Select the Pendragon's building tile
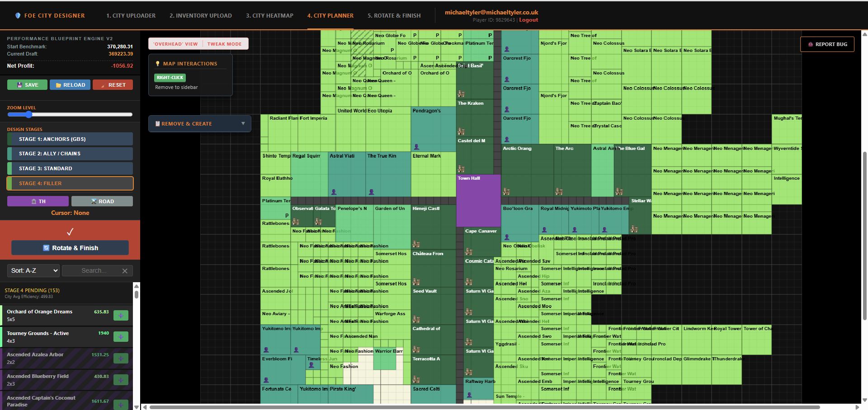The image size is (868, 410). [x=434, y=129]
